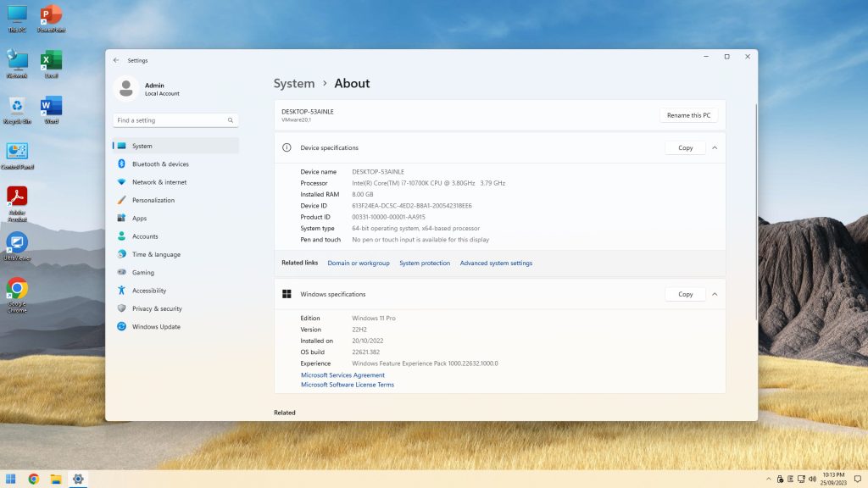Open Google Chrome desktop shortcut
868x488 pixels.
pos(17,295)
